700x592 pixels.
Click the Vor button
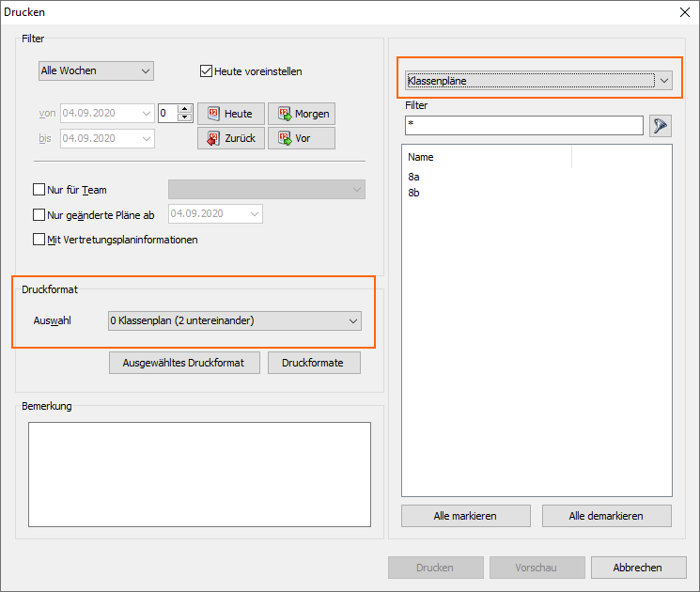(x=302, y=138)
